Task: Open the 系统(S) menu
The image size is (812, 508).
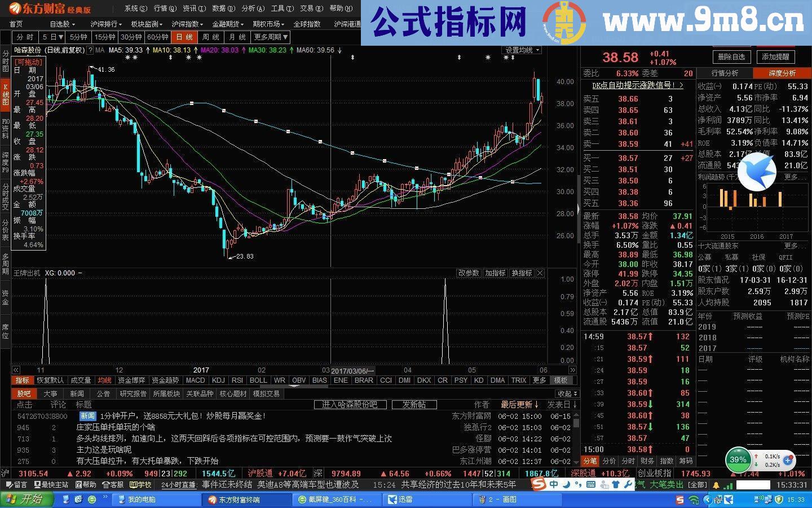Action: (x=135, y=8)
